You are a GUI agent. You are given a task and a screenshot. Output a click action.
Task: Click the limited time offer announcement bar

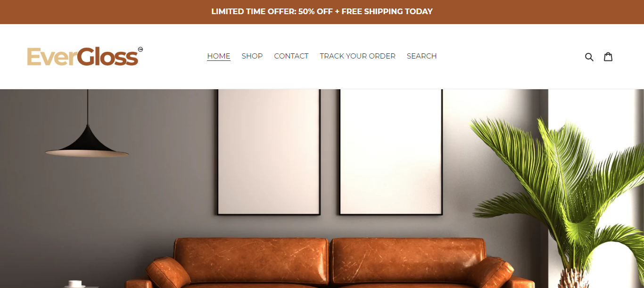click(x=322, y=12)
